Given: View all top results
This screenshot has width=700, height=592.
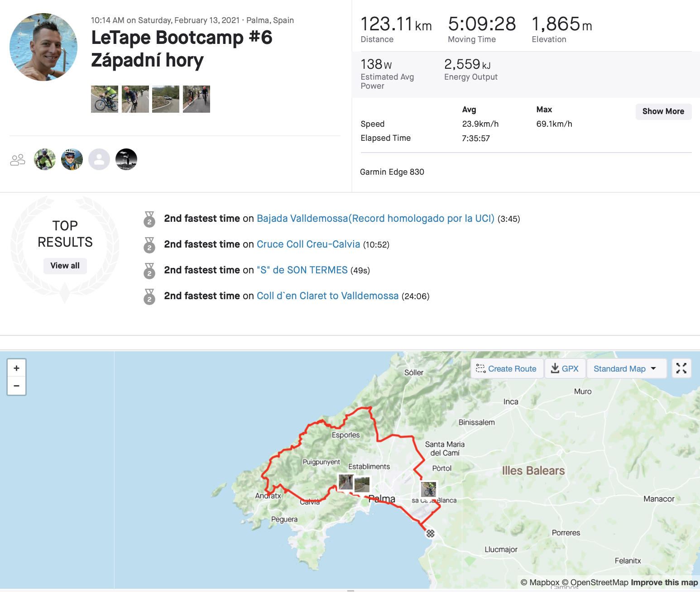Looking at the screenshot, I should coord(65,266).
